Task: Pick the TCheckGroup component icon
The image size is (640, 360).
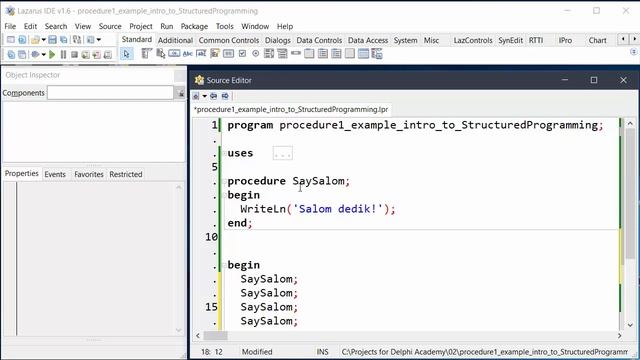Action: coord(336,53)
